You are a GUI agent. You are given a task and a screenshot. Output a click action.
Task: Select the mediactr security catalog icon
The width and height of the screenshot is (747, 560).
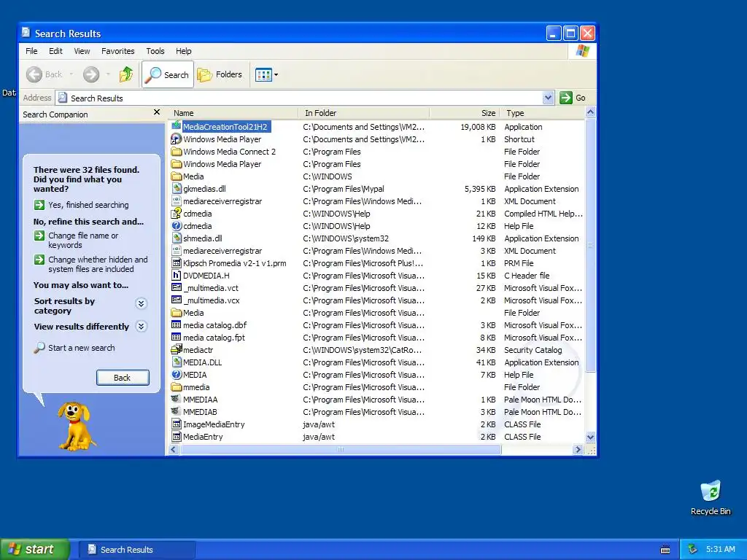click(x=177, y=349)
